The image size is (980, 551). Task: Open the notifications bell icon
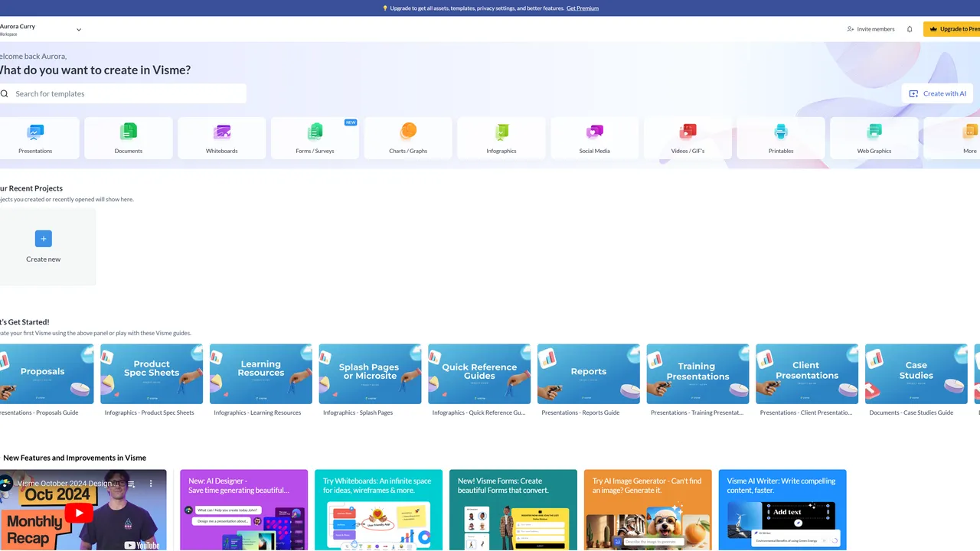coord(910,29)
